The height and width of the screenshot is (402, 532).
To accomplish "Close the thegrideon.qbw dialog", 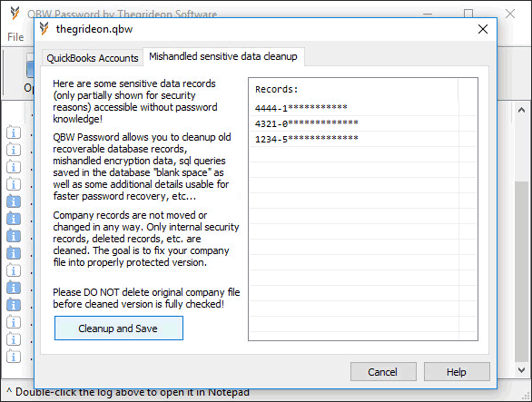I will pyautogui.click(x=483, y=29).
